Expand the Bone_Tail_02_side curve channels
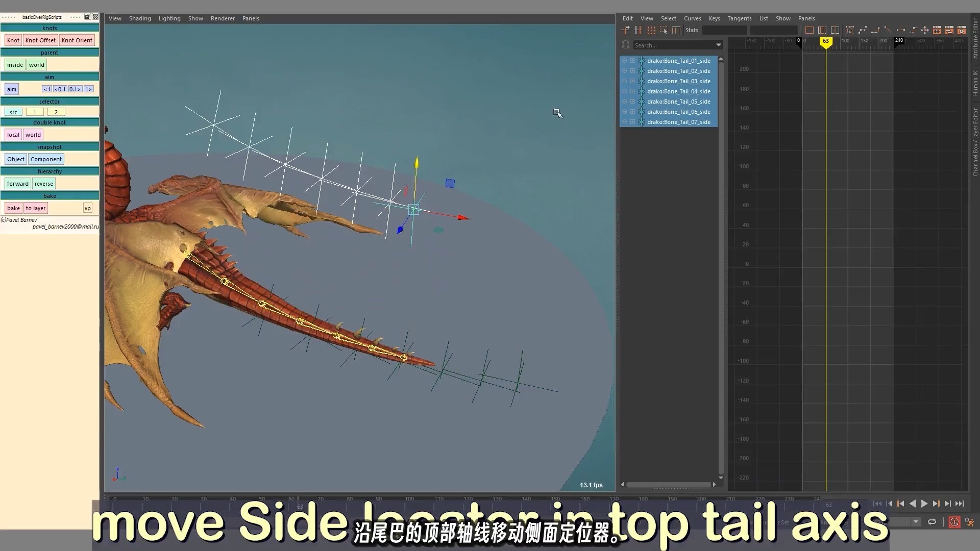Viewport: 980px width, 551px height. pyautogui.click(x=633, y=71)
